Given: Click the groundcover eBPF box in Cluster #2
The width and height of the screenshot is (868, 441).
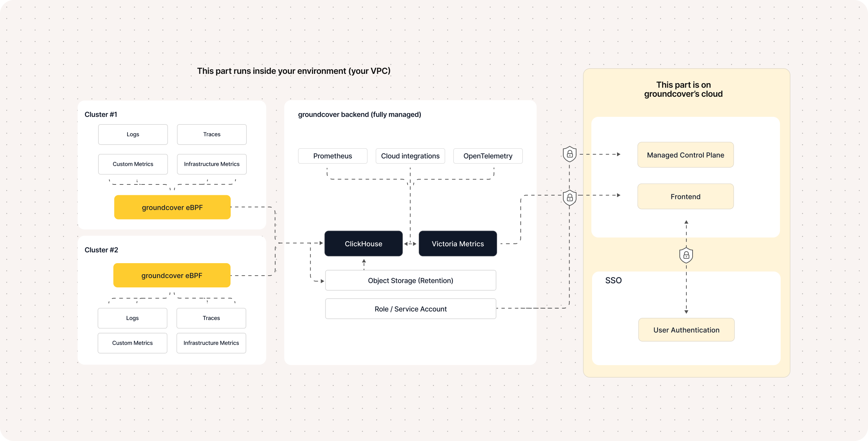Looking at the screenshot, I should [172, 275].
